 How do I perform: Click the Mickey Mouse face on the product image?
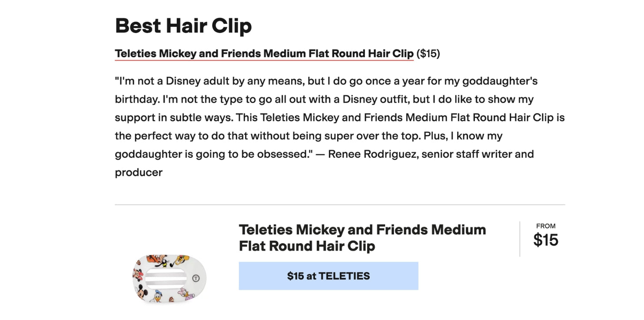[142, 293]
